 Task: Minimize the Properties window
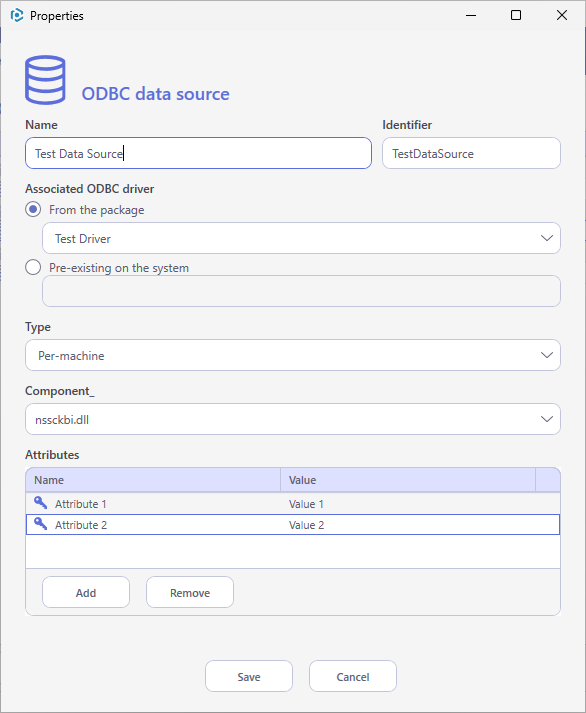(471, 15)
